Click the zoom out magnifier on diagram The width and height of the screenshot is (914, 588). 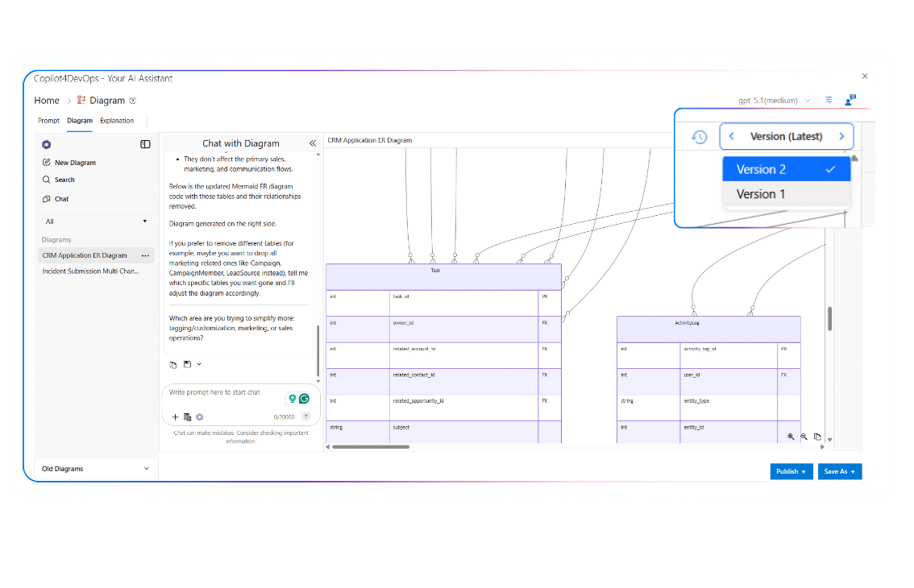pos(804,437)
